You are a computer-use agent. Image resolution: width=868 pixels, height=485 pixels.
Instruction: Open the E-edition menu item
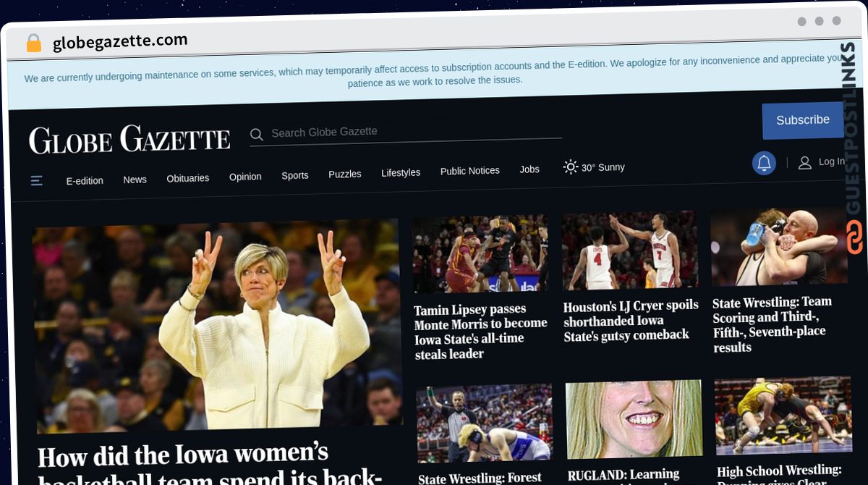pyautogui.click(x=85, y=181)
